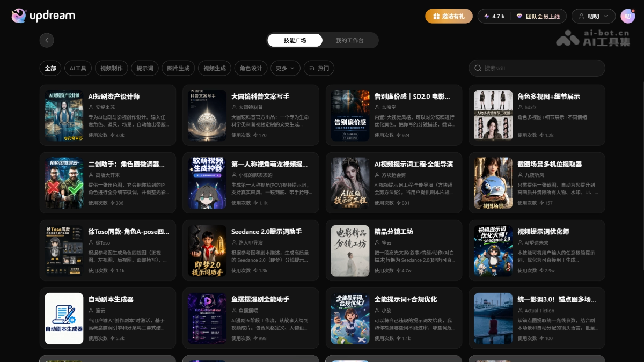644x362 pixels.
Task: Click the gift icon on 邀请有礼
Action: coord(436,16)
